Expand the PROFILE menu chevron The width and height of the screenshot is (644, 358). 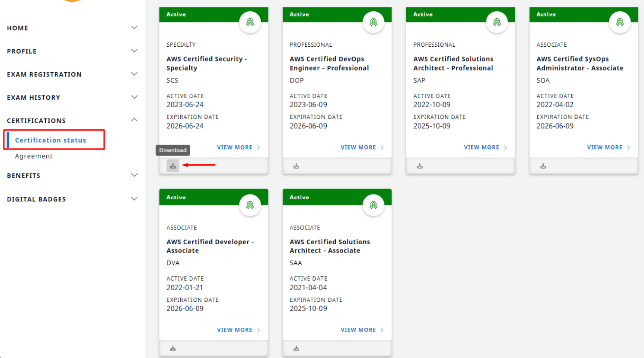tap(134, 51)
